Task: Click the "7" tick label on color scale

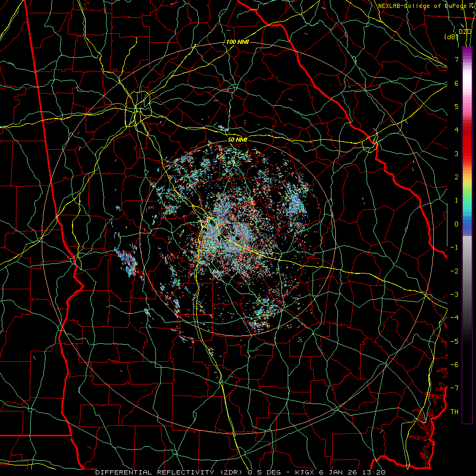Action: [456, 59]
